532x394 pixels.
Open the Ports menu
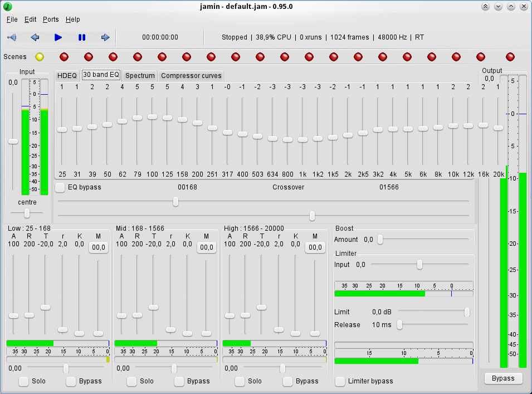click(x=51, y=20)
